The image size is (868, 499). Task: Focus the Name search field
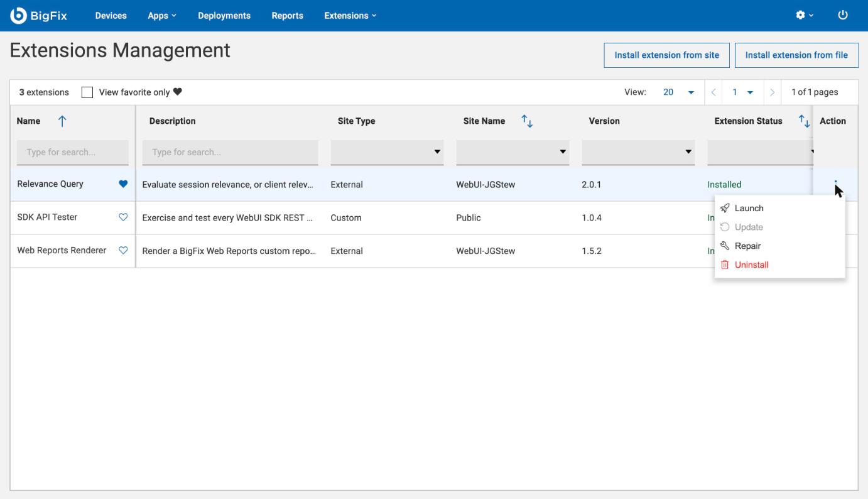[73, 152]
